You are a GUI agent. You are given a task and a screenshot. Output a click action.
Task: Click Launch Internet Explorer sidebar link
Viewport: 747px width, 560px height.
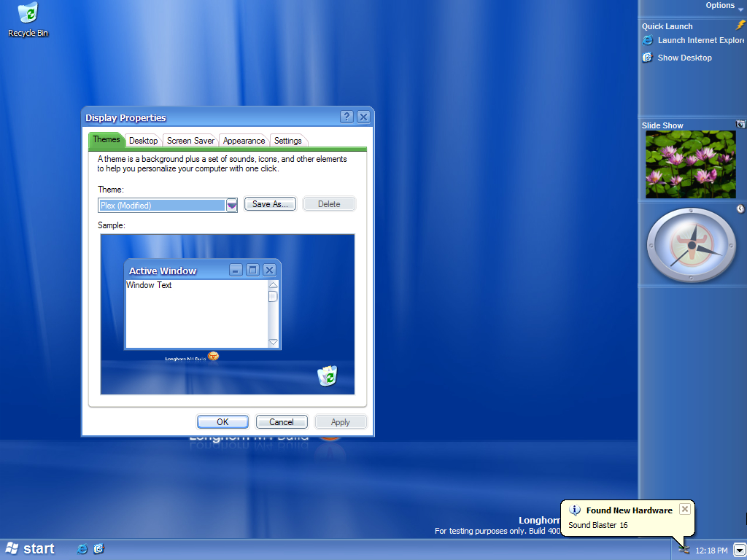(701, 41)
